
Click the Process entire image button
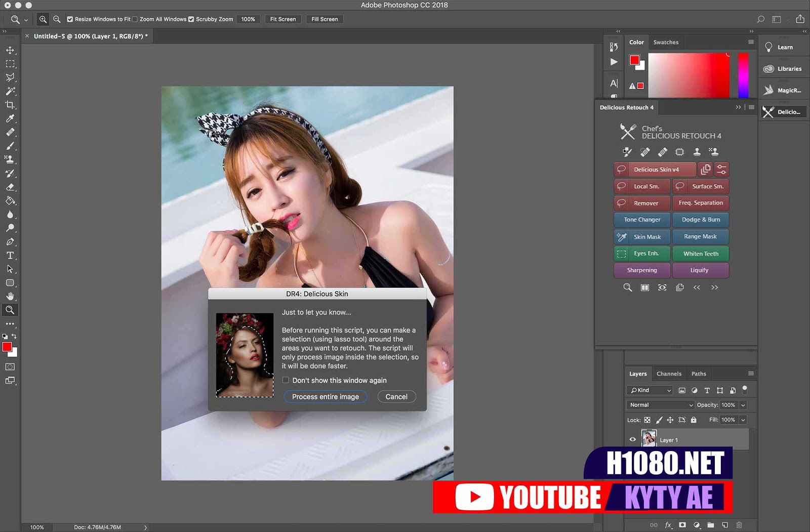tap(325, 397)
